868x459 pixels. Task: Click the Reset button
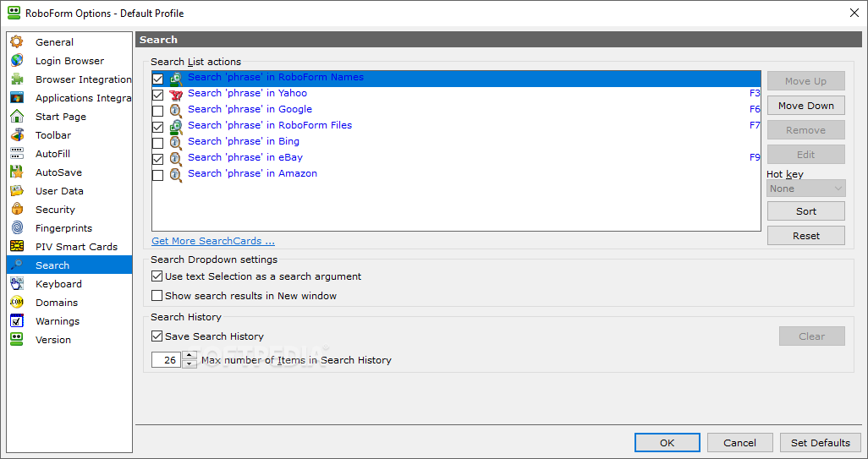806,236
